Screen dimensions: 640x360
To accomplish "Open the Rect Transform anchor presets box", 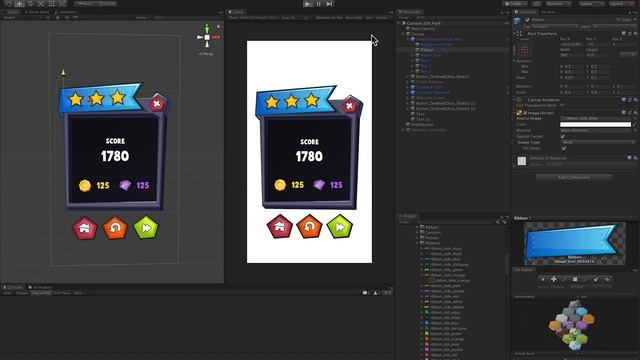I will tap(524, 50).
